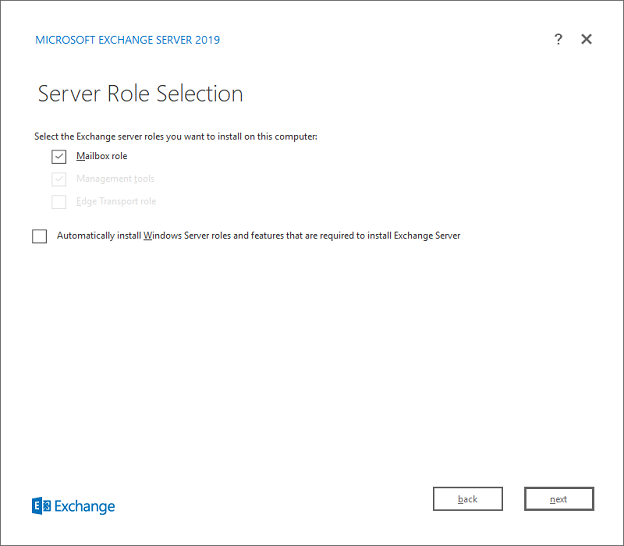Enable automatic Windows Server roles installation checkbox
Screen dimensions: 624x546
click(x=40, y=237)
